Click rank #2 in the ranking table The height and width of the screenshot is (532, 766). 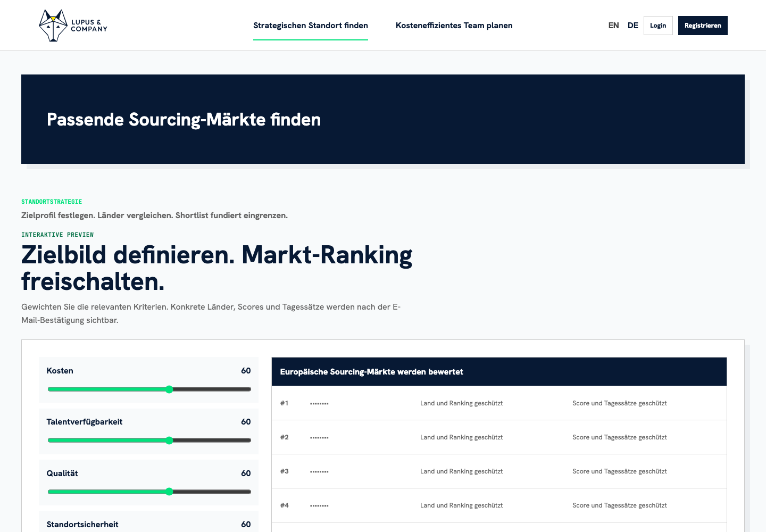285,437
